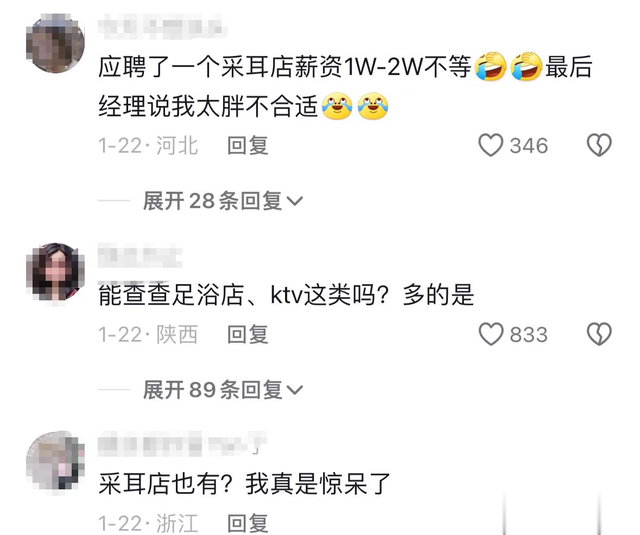Image resolution: width=640 pixels, height=535 pixels.
Task: Like the Hebei comment with 346 likes
Action: [491, 145]
